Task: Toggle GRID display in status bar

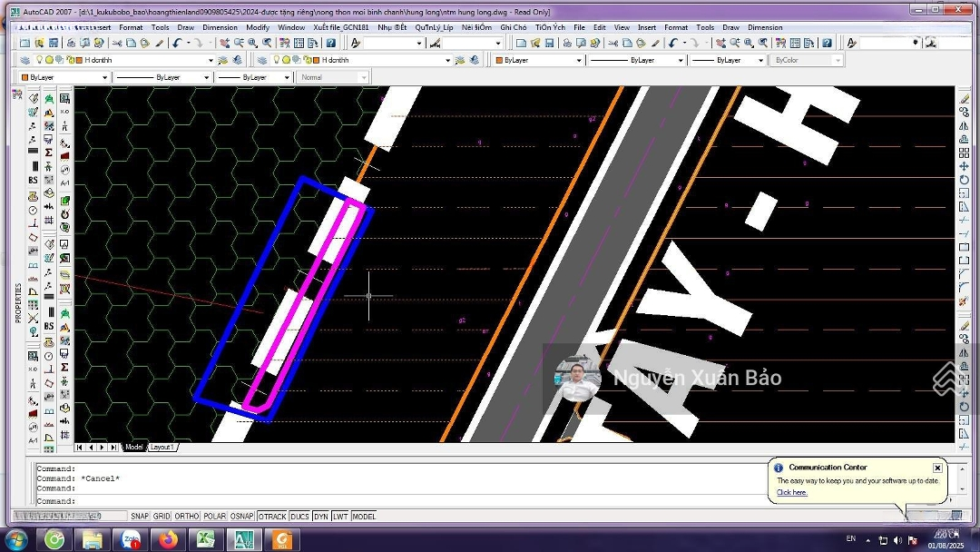Action: tap(162, 517)
